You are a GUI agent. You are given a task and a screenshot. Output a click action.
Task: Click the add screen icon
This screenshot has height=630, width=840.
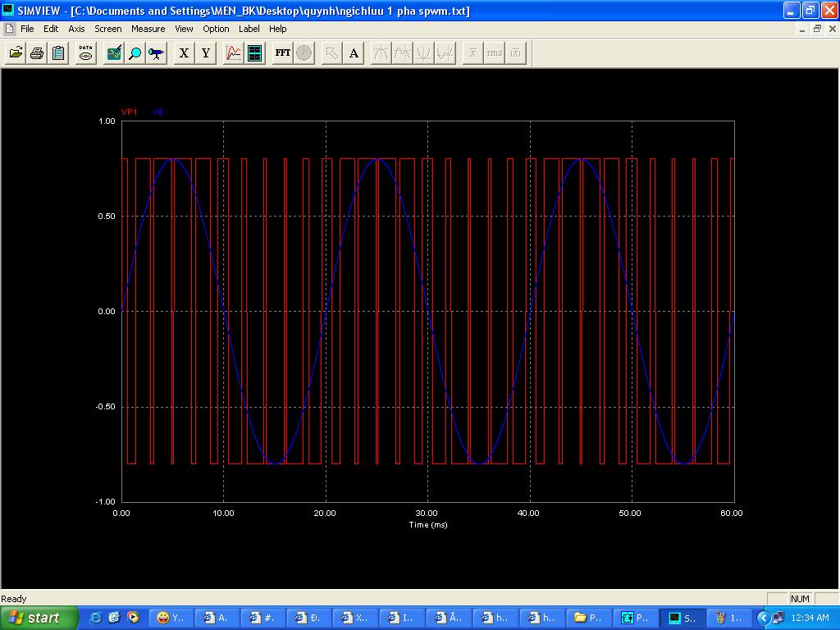[x=255, y=53]
